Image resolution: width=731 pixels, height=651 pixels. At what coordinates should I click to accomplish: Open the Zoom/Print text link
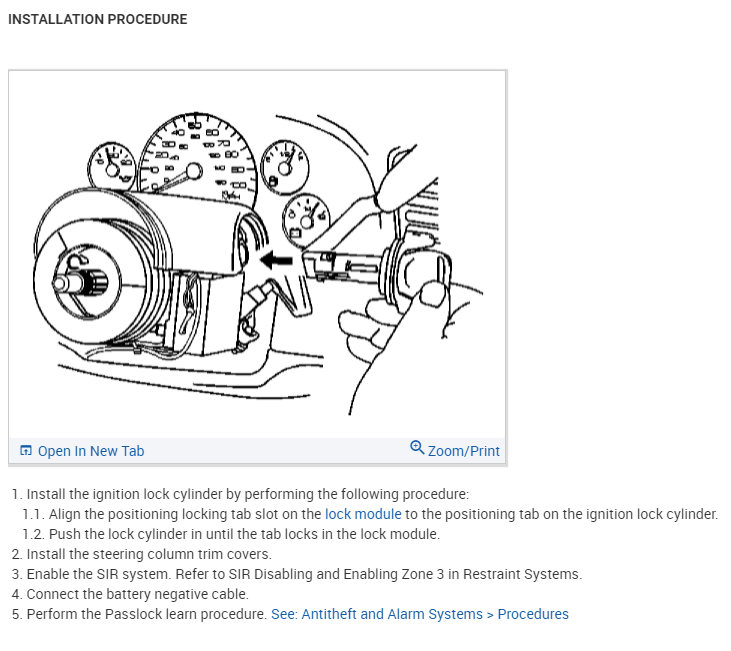(463, 451)
